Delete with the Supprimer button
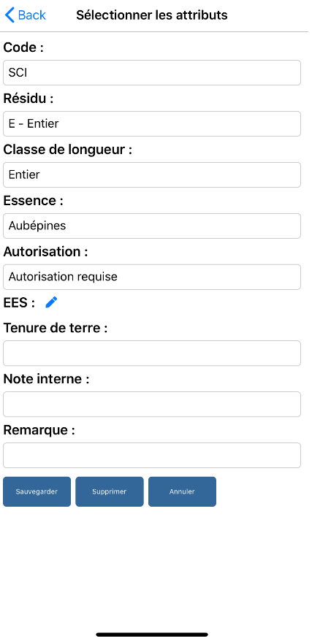This screenshot has height=644, width=312. [x=110, y=491]
